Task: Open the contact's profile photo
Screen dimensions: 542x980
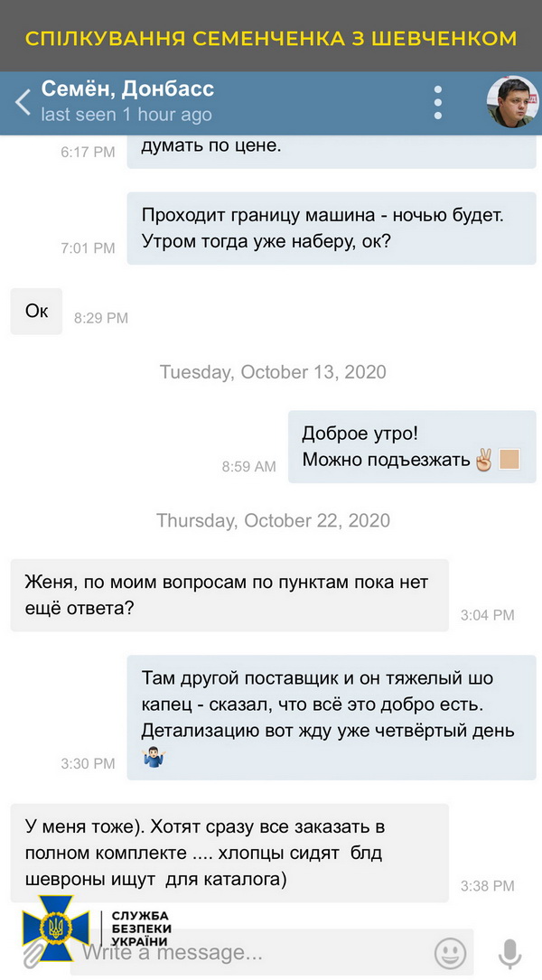Action: point(511,102)
